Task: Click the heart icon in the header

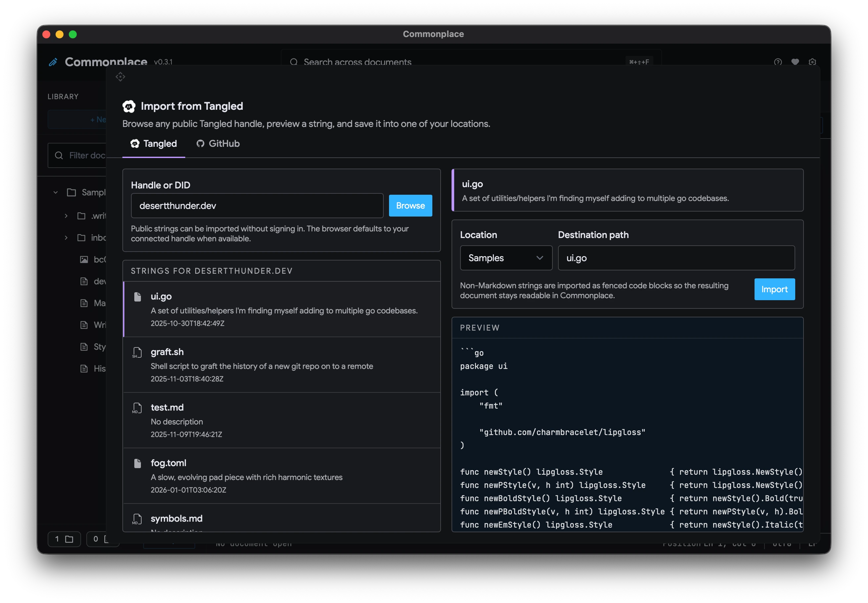Action: coord(795,62)
